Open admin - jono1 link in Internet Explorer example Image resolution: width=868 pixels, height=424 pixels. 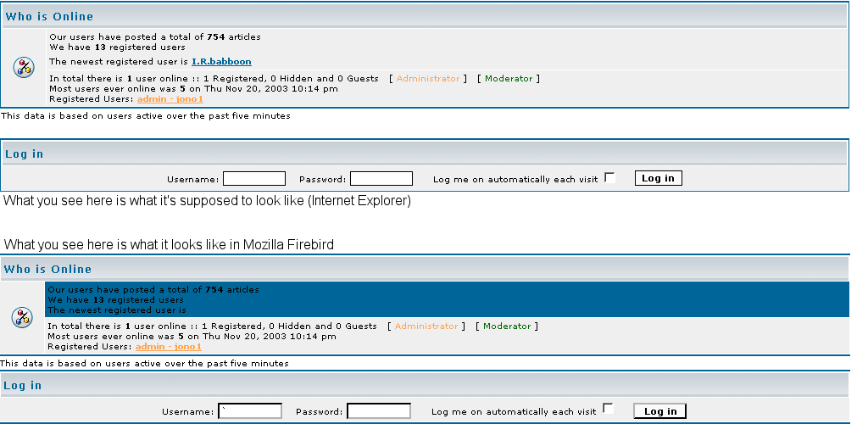point(170,99)
